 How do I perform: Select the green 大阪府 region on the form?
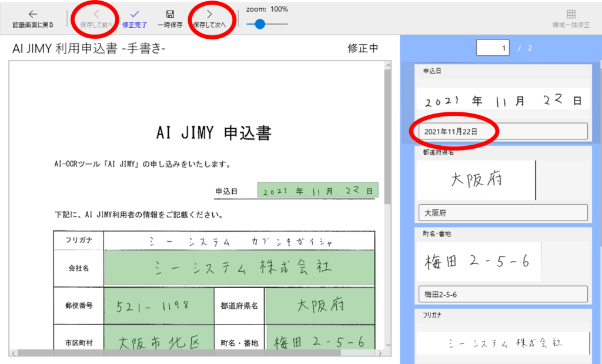pos(320,306)
